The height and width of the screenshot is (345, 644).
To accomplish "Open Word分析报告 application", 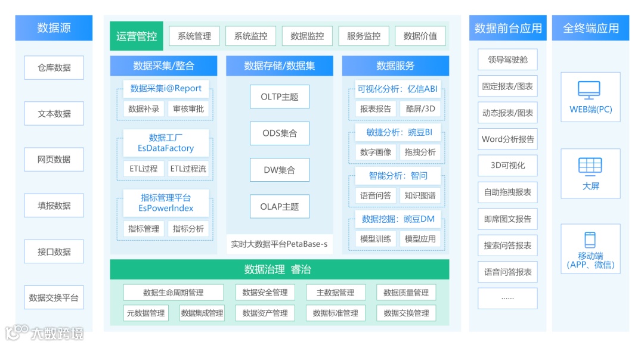I will click(x=507, y=139).
